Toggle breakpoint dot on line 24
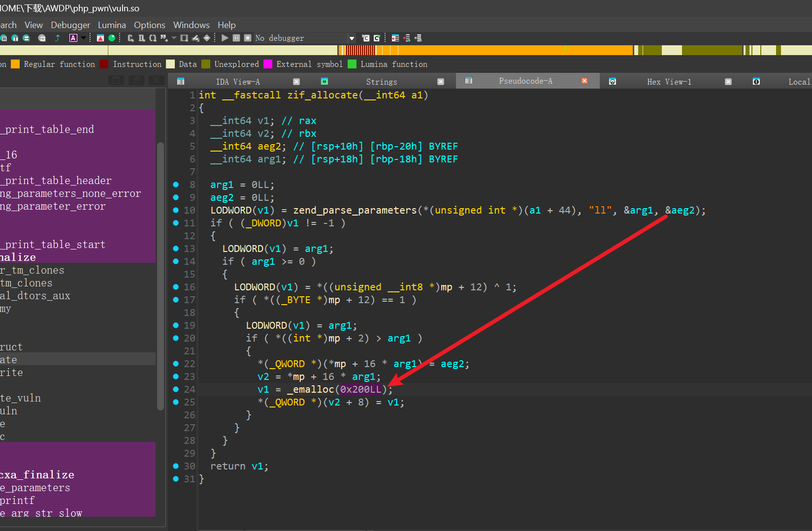The height and width of the screenshot is (531, 812). (x=176, y=389)
